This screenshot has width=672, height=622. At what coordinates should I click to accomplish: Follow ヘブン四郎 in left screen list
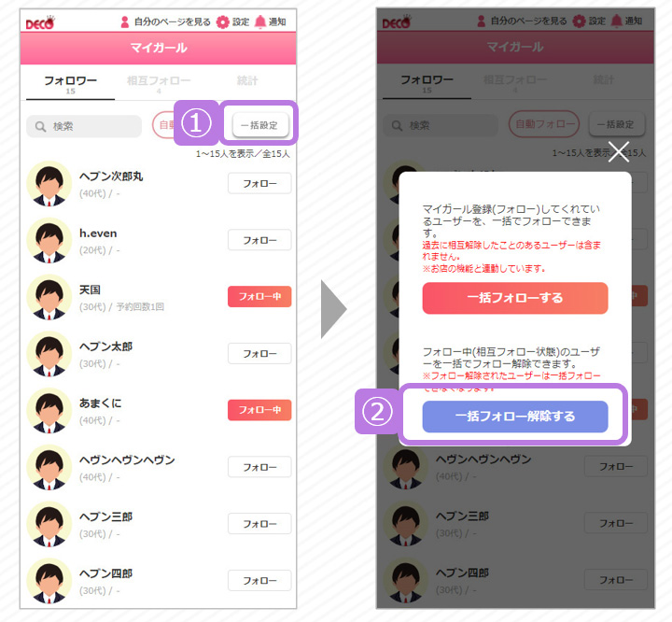[x=259, y=580]
